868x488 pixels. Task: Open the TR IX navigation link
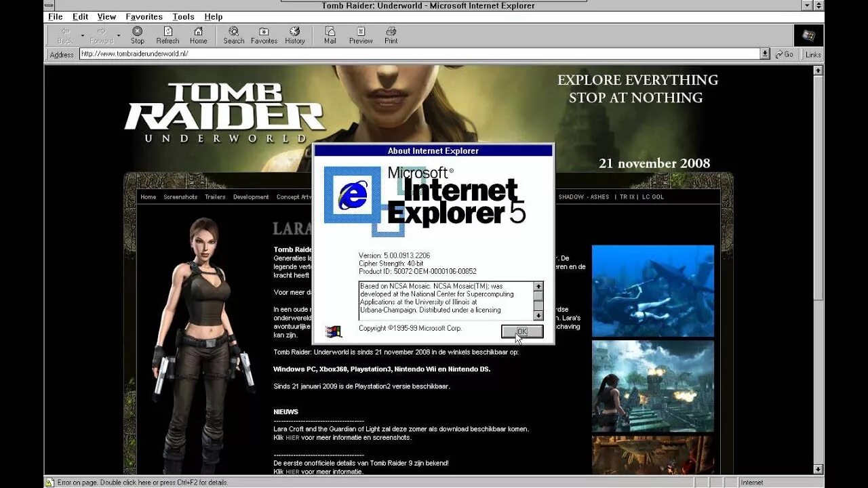(x=627, y=197)
